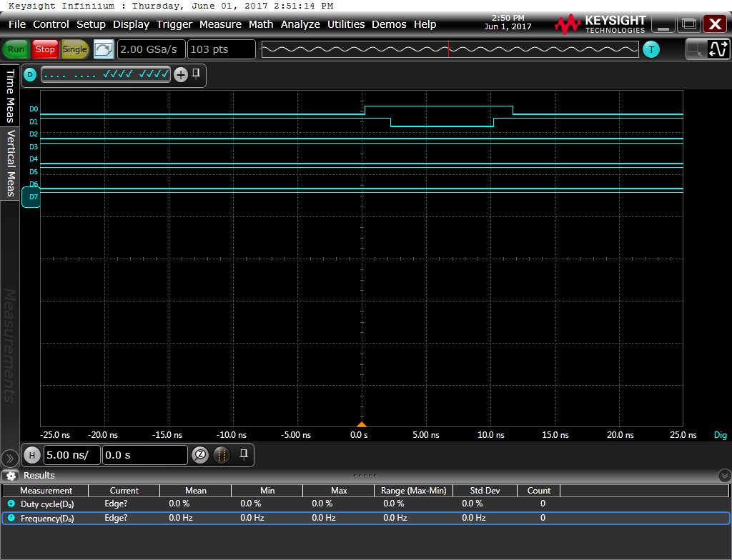The width and height of the screenshot is (732, 560).
Task: Click the orange trigger position marker
Action: (361, 424)
